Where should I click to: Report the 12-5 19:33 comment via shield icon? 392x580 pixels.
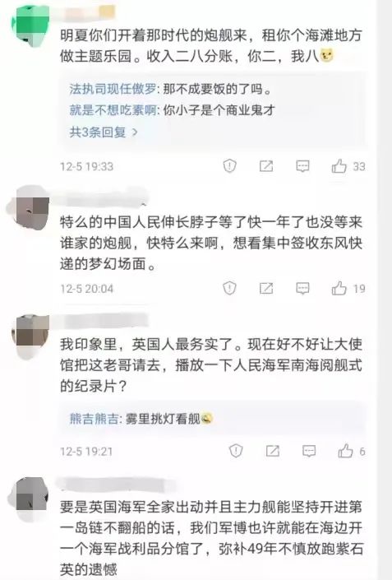pos(229,165)
